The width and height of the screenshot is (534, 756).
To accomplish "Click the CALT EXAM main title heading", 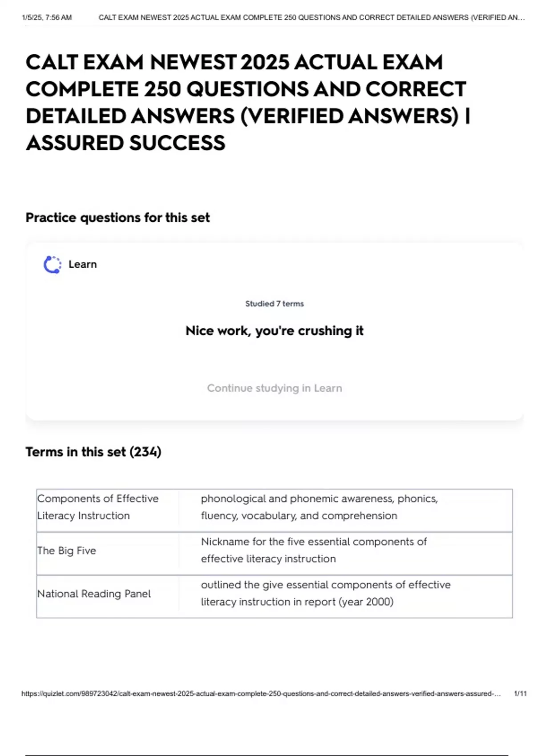I will coord(247,102).
